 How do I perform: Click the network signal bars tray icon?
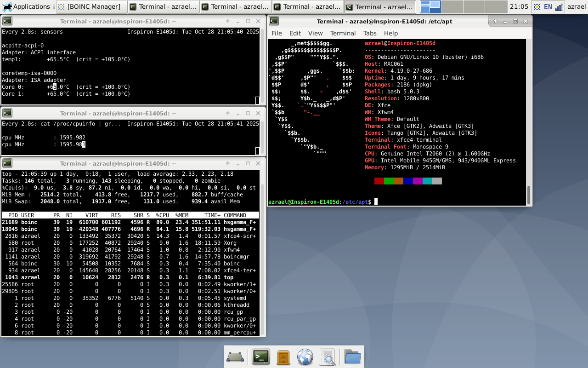559,6
